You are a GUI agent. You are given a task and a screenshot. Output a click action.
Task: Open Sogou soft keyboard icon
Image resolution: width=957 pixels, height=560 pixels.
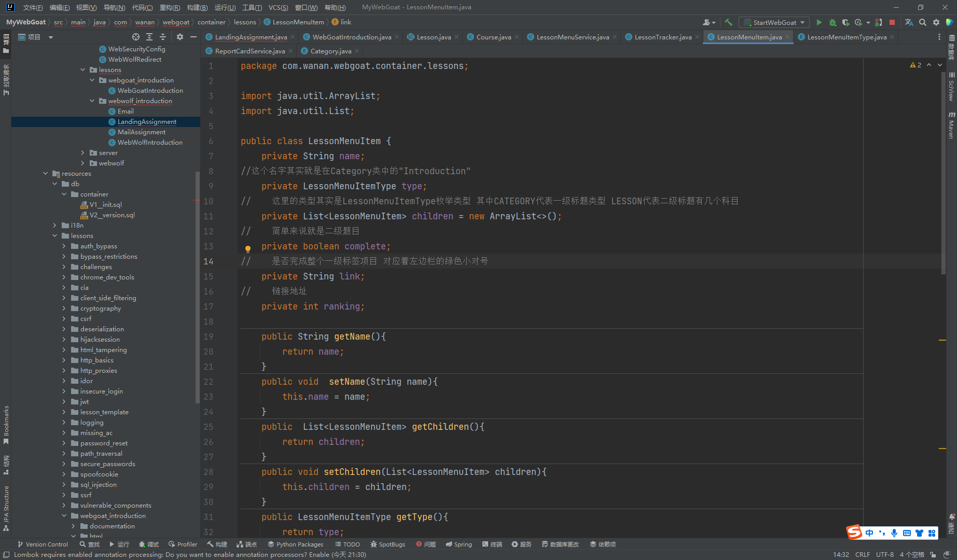pos(907,533)
